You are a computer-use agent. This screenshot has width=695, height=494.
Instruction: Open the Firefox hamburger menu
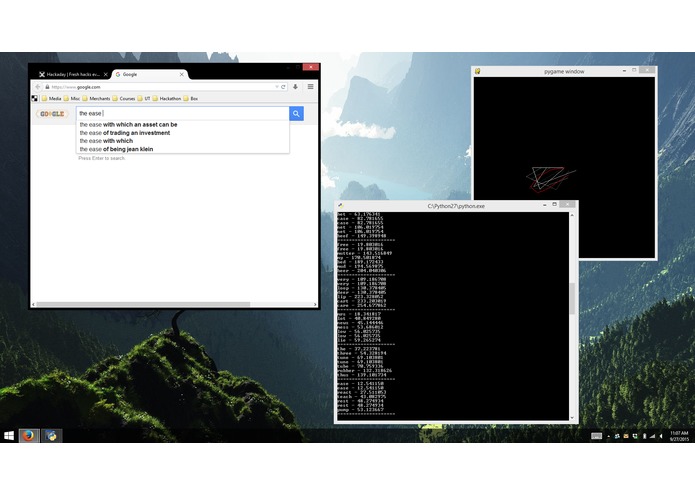point(311,87)
